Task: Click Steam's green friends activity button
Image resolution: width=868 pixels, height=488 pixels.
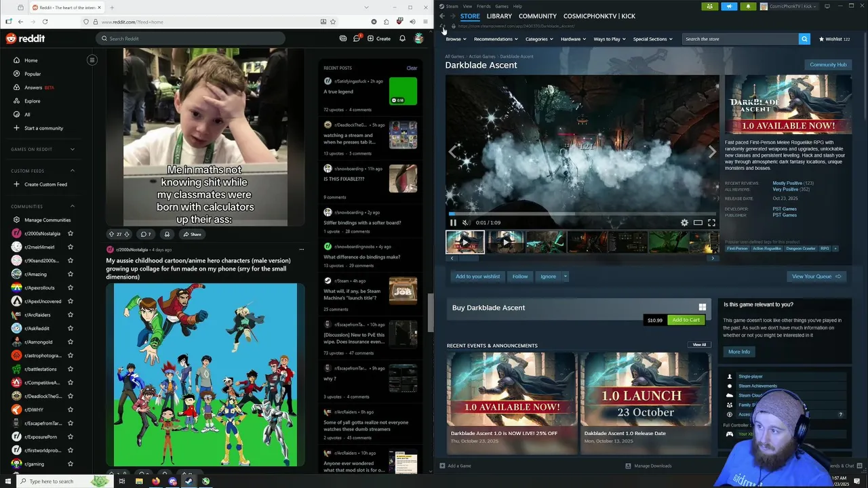Action: point(710,6)
